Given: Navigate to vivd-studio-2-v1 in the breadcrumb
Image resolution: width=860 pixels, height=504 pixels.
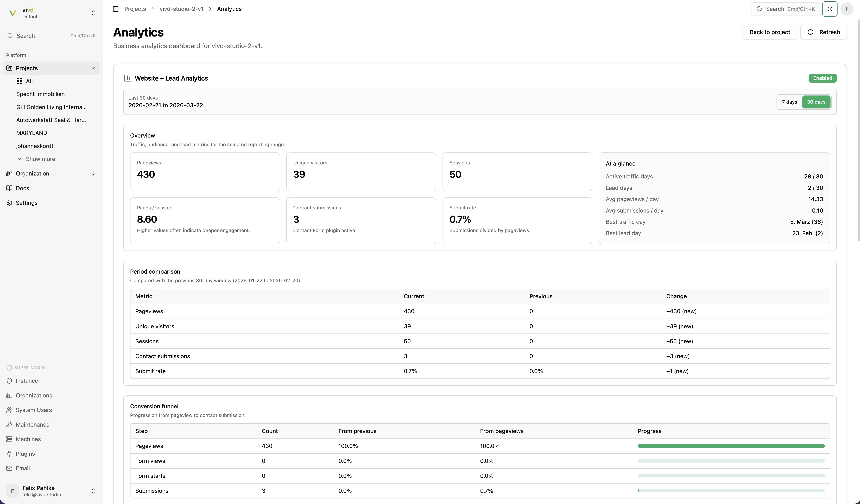Looking at the screenshot, I should pos(181,9).
